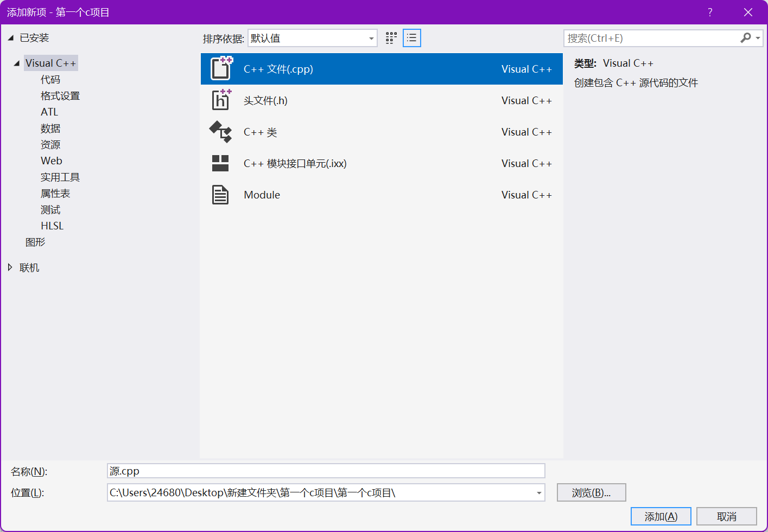Select the 格式设置 category
The image size is (768, 532).
(60, 96)
